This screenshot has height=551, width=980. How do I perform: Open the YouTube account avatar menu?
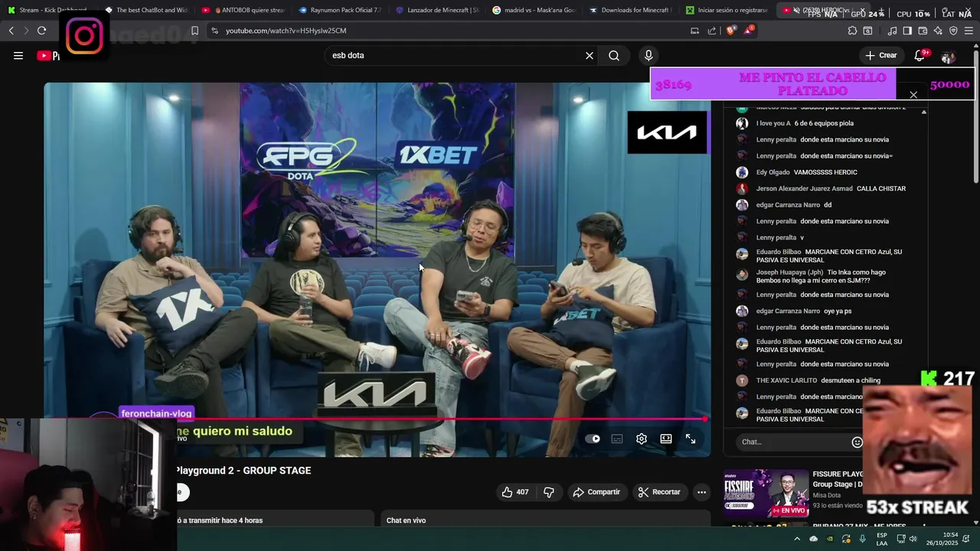pos(949,56)
